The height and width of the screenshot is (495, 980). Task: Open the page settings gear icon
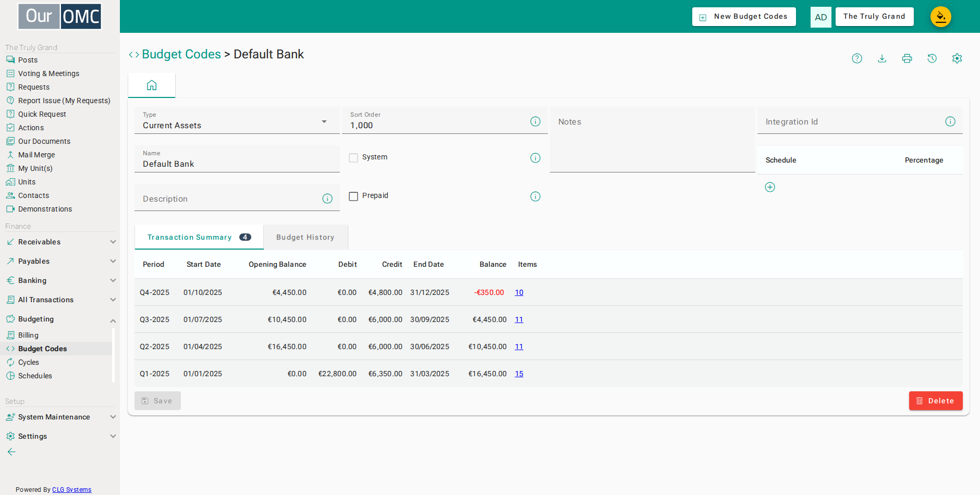click(x=957, y=58)
